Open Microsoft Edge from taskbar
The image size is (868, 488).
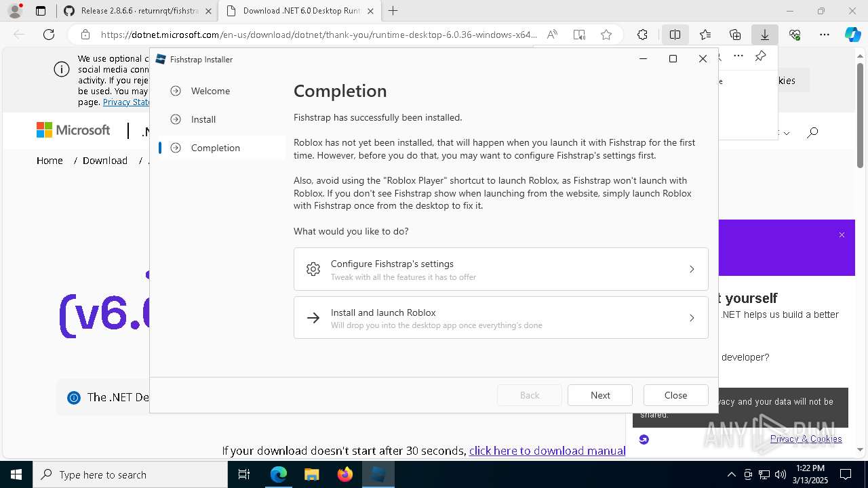pyautogui.click(x=279, y=474)
